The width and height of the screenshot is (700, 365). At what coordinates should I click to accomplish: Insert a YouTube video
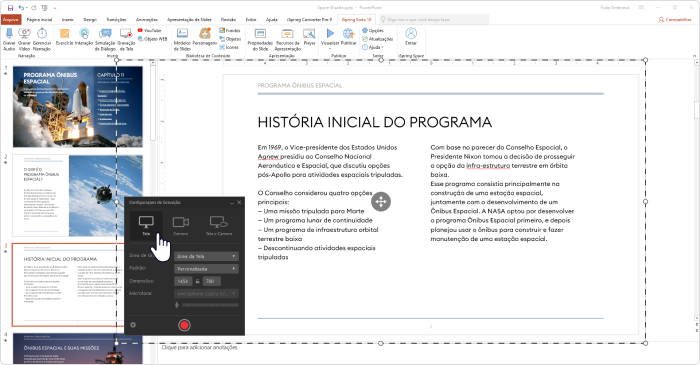click(150, 30)
